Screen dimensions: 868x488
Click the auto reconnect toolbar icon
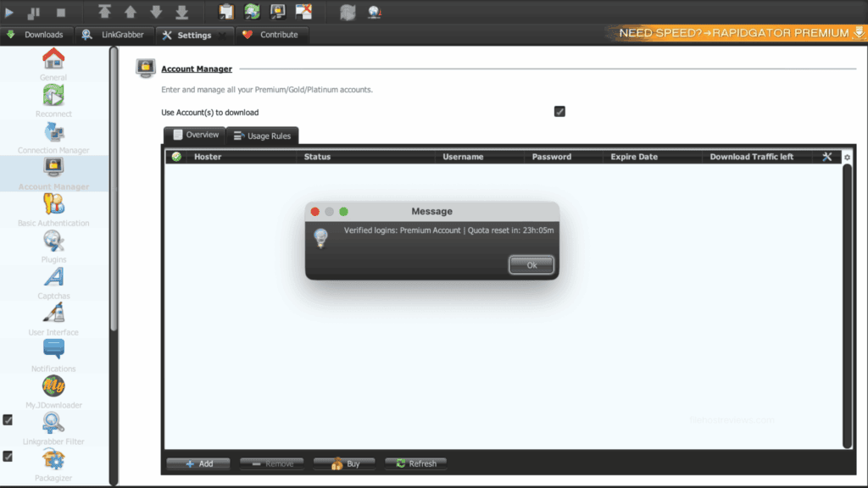click(252, 12)
